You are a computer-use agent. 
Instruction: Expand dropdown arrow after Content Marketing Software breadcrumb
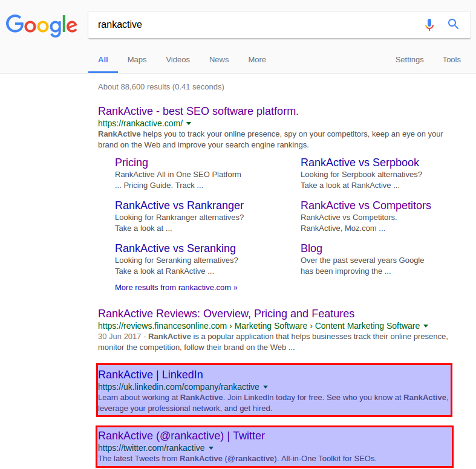[x=426, y=326]
